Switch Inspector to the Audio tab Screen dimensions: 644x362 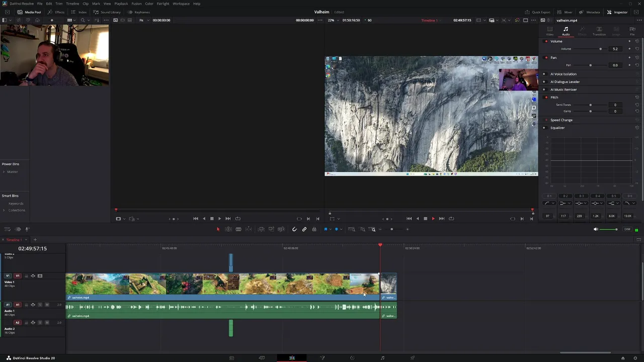566,31
